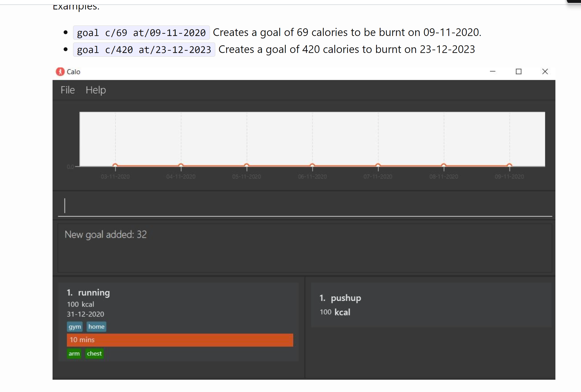Click the arm muscle tag
Image resolution: width=581 pixels, height=392 pixels.
point(74,354)
